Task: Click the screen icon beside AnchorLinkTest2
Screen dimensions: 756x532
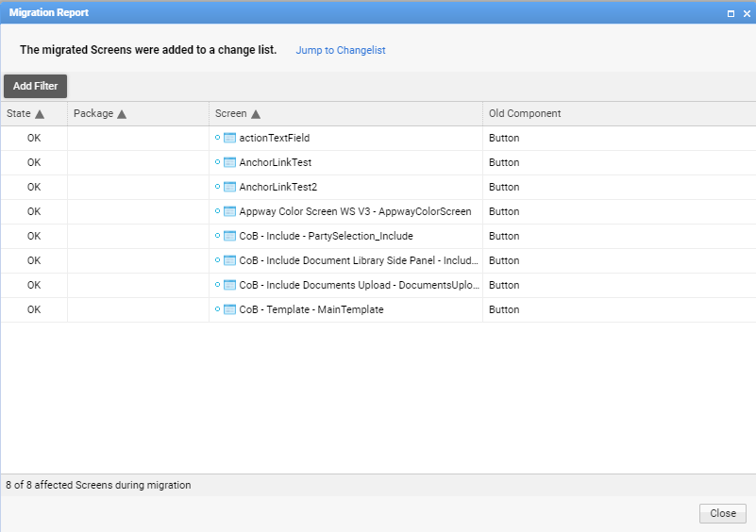Action: (230, 187)
